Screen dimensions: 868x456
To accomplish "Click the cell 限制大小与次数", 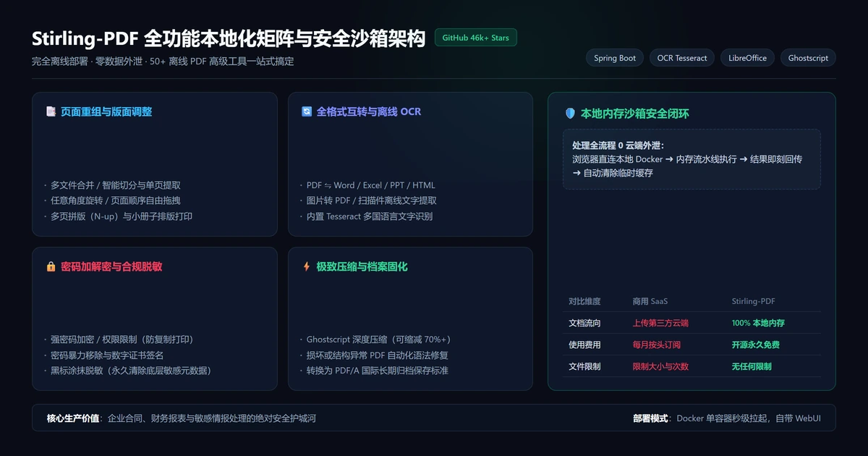I will [660, 366].
